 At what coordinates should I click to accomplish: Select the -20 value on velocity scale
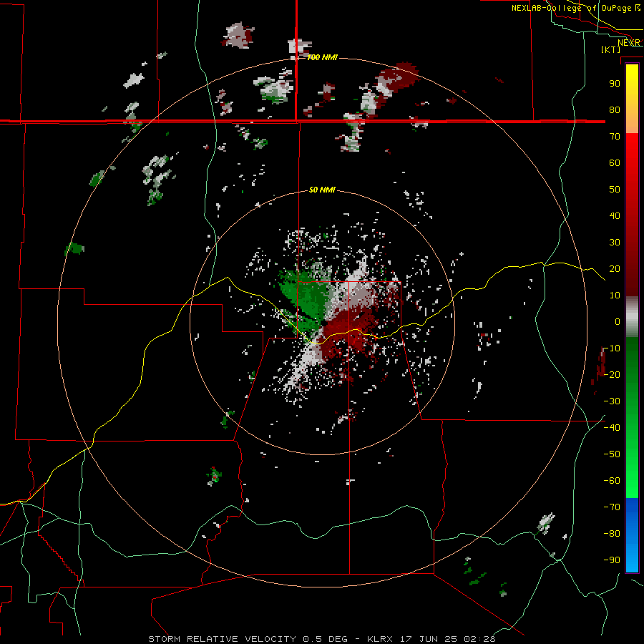pyautogui.click(x=612, y=375)
